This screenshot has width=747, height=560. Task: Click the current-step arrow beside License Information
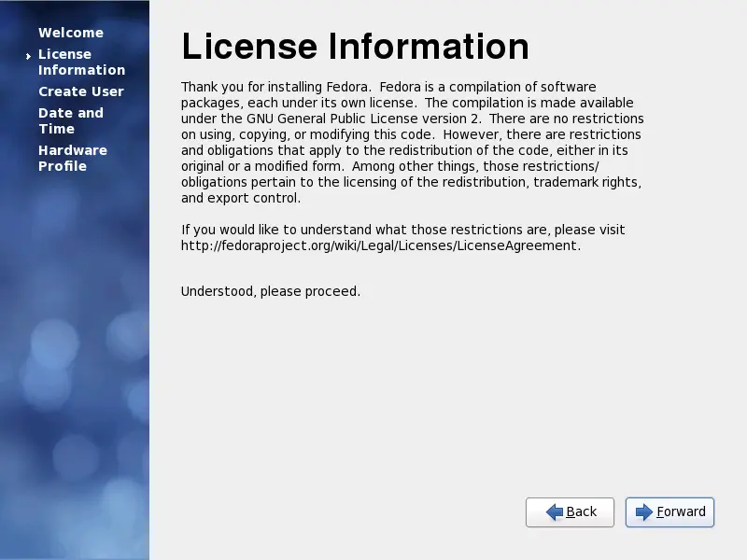pos(29,56)
